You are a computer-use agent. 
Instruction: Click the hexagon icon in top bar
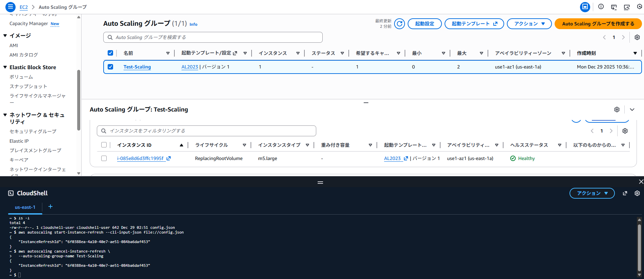[640, 7]
